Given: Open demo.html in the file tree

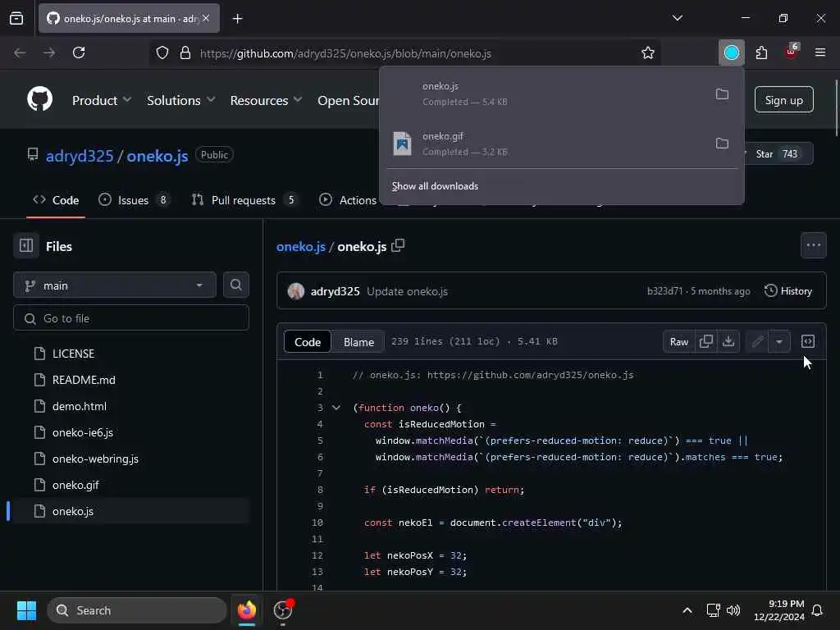Looking at the screenshot, I should pos(80,406).
